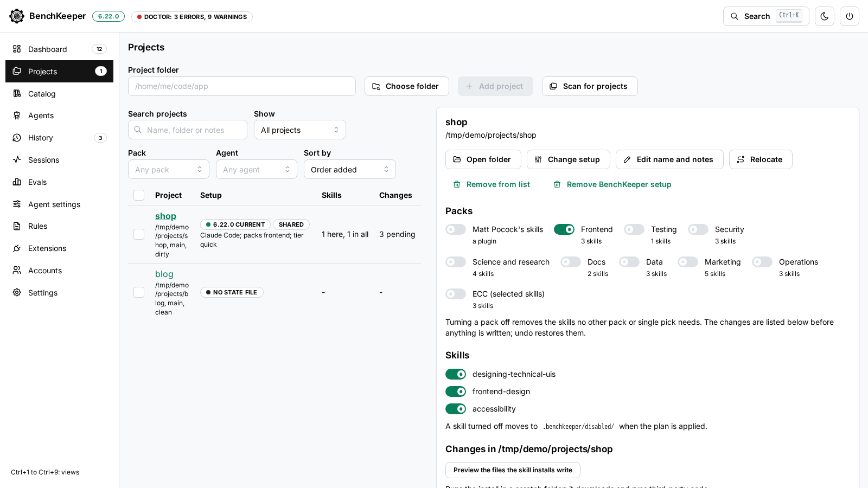
Task: Click the BenchKeeper gear logo icon
Action: (x=17, y=16)
